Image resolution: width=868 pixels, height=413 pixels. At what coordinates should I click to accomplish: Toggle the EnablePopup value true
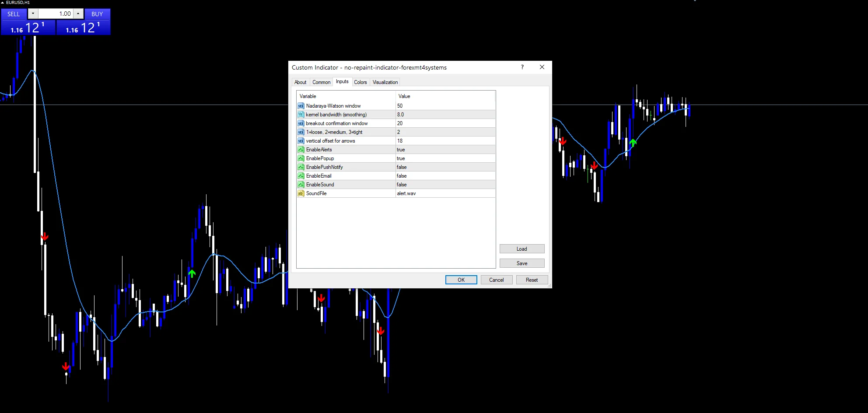click(x=445, y=158)
